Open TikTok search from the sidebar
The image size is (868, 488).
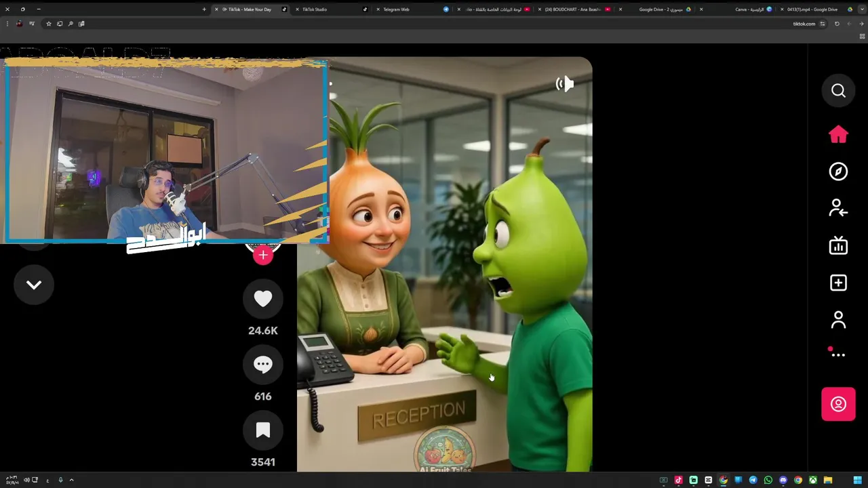[838, 91]
